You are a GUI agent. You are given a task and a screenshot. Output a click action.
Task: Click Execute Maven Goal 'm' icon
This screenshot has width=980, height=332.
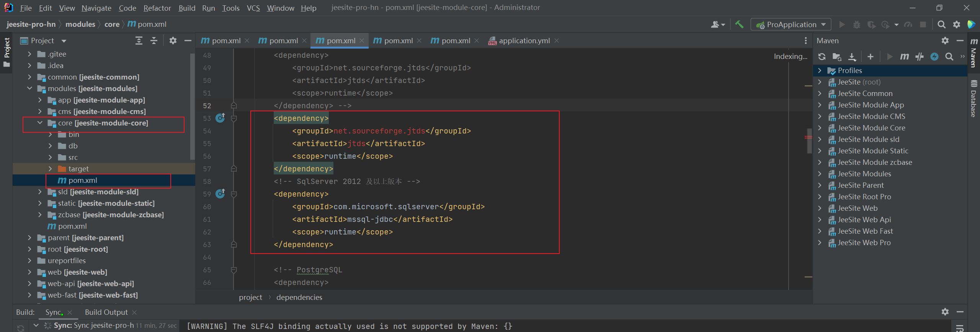905,57
